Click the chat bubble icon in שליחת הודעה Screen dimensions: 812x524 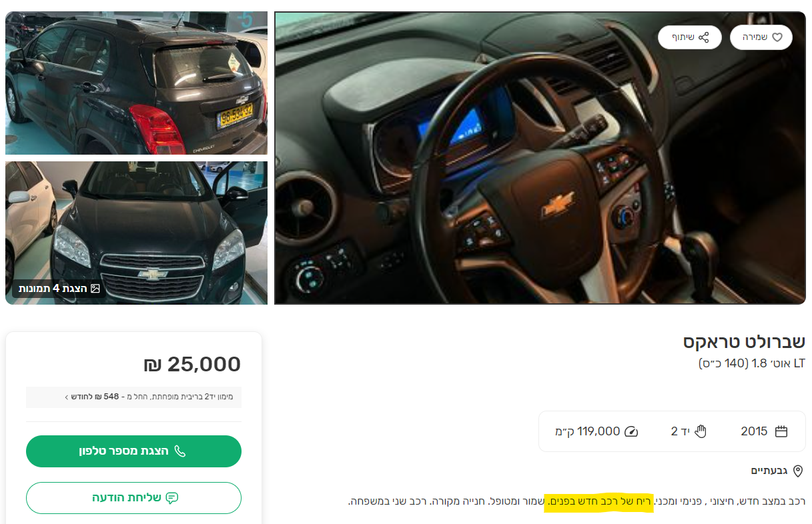pos(172,498)
